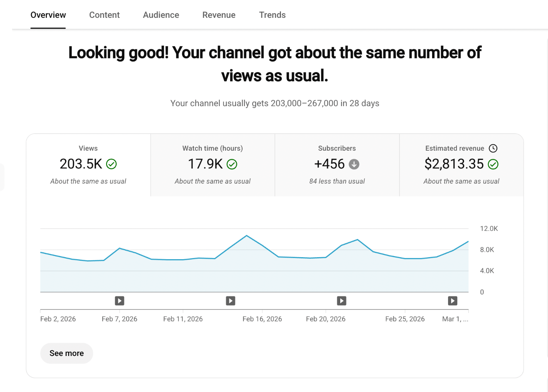
Task: Open the video marker near Feb 7, 2026
Action: tap(119, 301)
